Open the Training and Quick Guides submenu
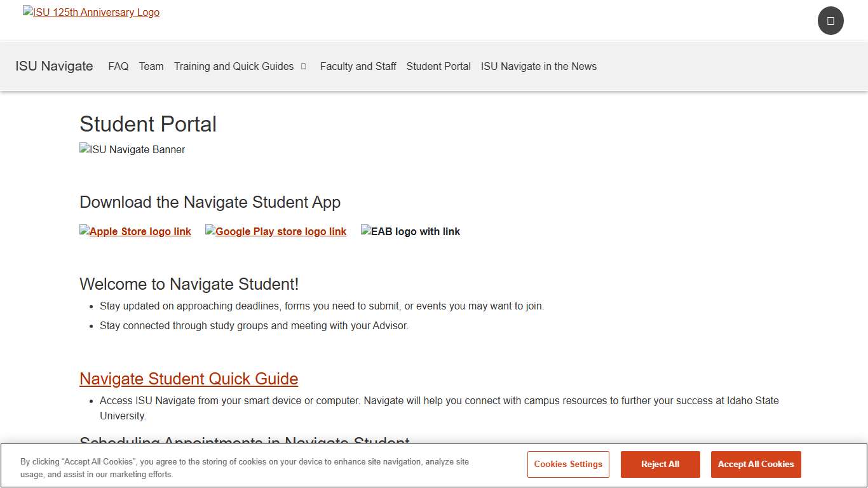868x488 pixels. click(234, 66)
